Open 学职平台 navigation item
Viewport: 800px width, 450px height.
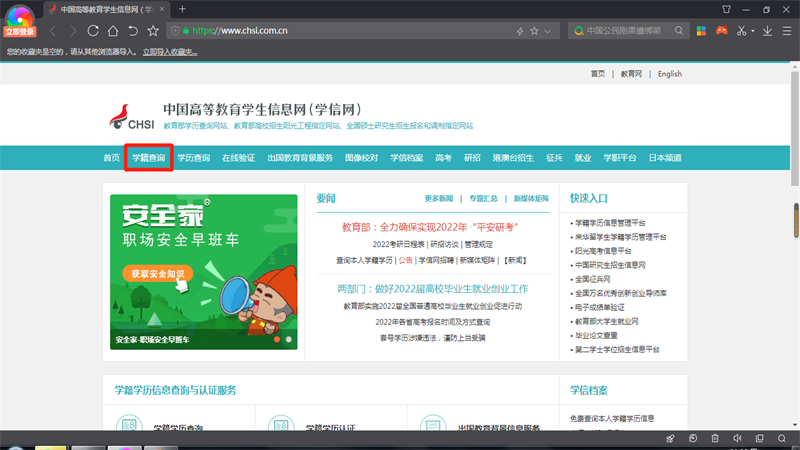point(620,158)
